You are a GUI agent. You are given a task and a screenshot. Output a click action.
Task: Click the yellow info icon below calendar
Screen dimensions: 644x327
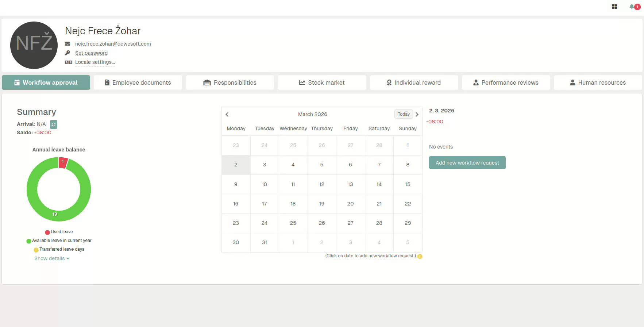tap(420, 256)
